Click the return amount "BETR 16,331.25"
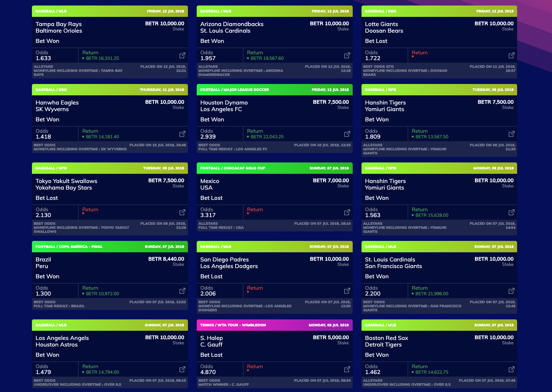Image resolution: width=552 pixels, height=392 pixels. pyautogui.click(x=102, y=58)
